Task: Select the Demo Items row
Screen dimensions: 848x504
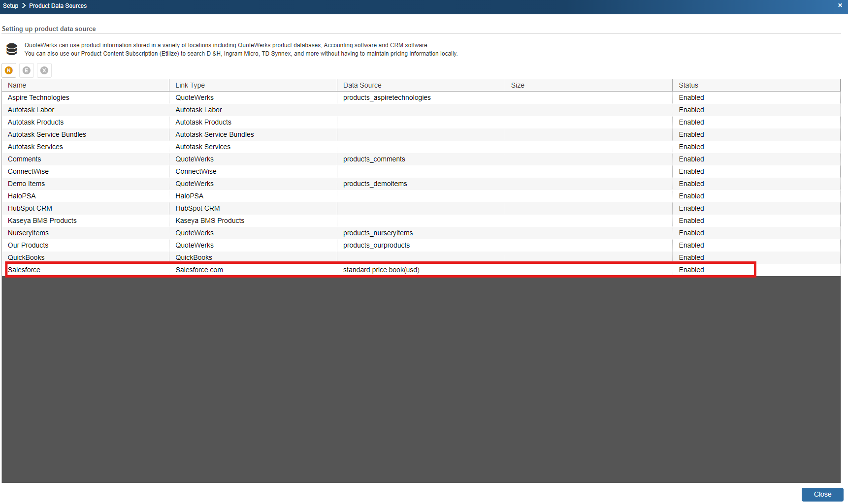Action: click(x=421, y=184)
